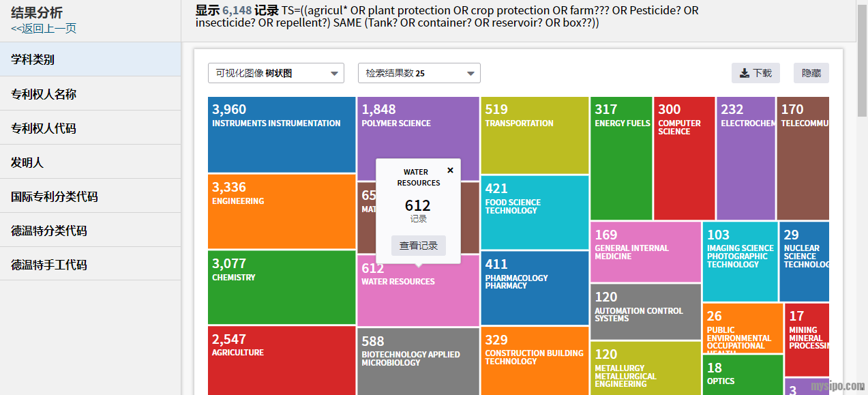The height and width of the screenshot is (395, 868).
Task: Click the Telecommunications treemap tile
Action: pos(803,158)
